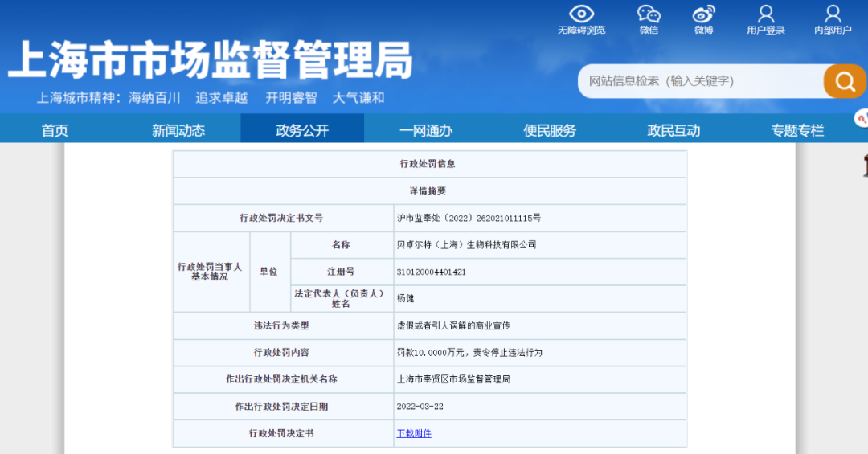Image resolution: width=868 pixels, height=454 pixels.
Task: Click the registration number 310120004401421
Action: click(432, 272)
